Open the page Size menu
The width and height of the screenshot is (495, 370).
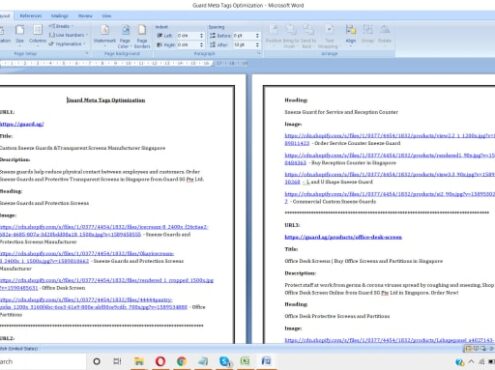tap(20, 34)
